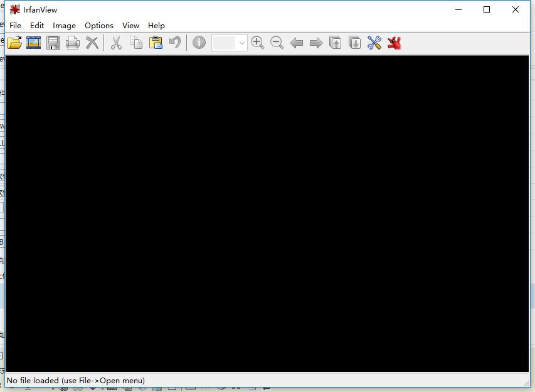Cut selection with the scissors icon
This screenshot has height=392, width=535.
tap(115, 43)
